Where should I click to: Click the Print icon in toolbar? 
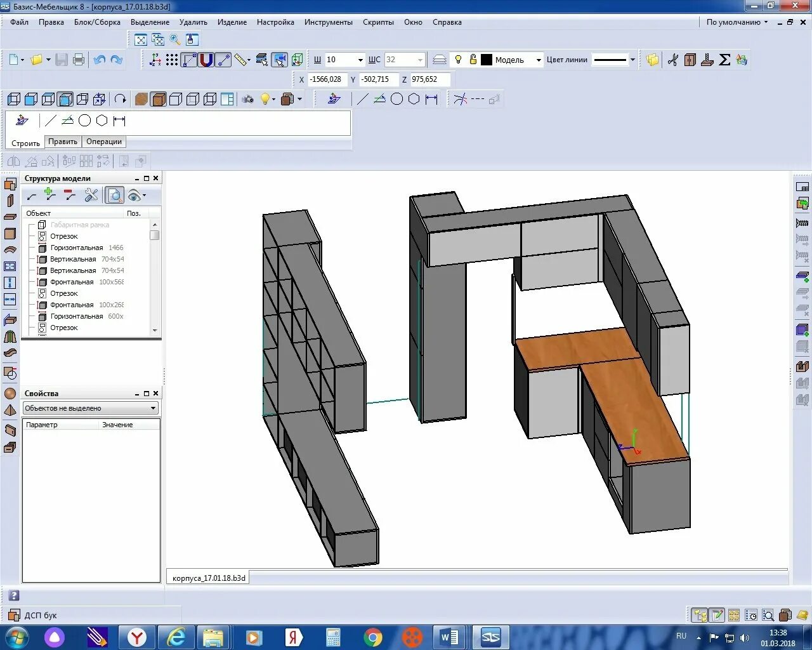pyautogui.click(x=79, y=60)
